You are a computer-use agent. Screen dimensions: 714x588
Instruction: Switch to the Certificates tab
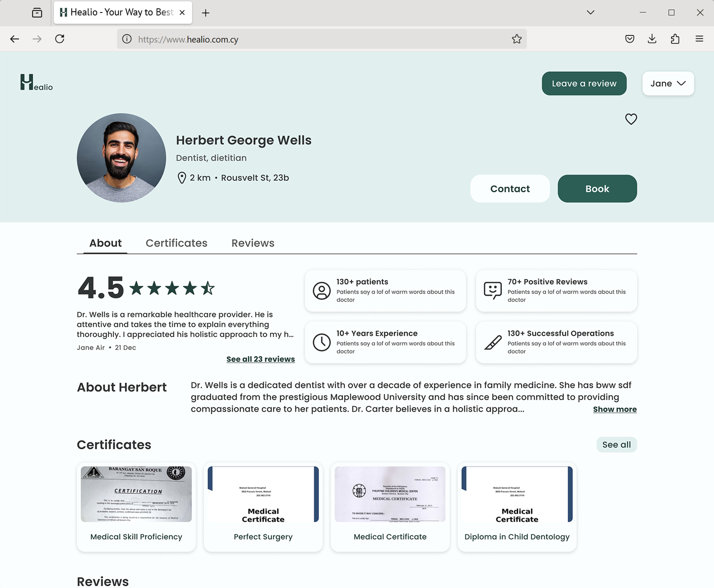tap(176, 243)
